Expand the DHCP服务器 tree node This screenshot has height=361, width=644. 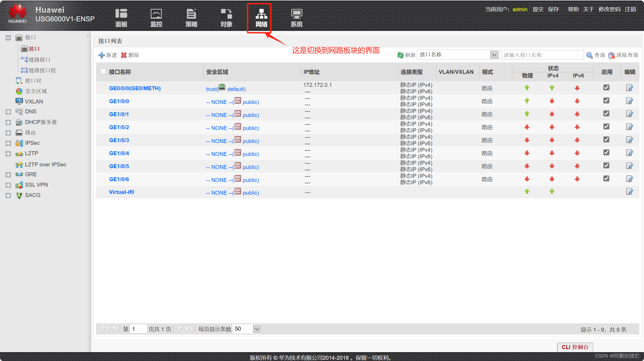(8, 122)
